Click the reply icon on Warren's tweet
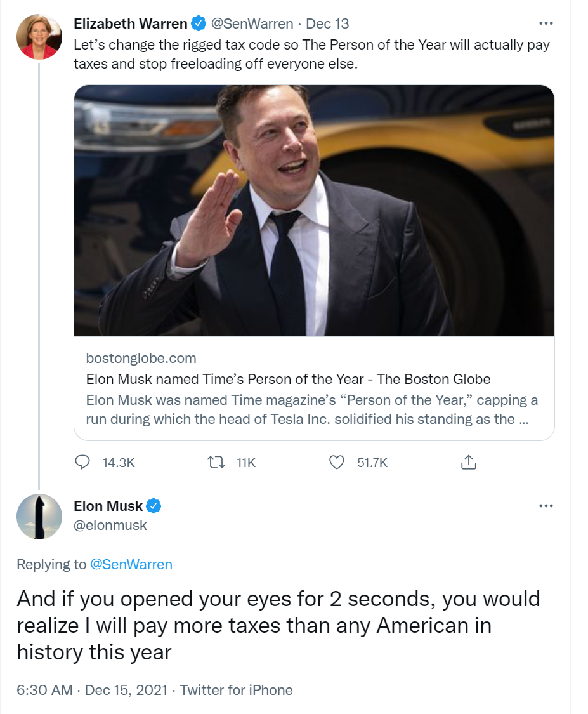This screenshot has width=588, height=714. [83, 463]
